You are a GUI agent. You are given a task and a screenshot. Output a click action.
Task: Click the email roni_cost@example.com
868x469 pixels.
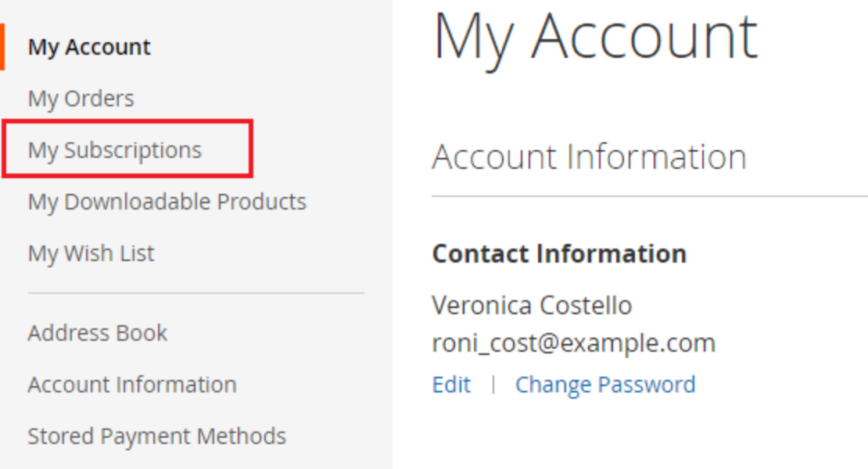573,343
